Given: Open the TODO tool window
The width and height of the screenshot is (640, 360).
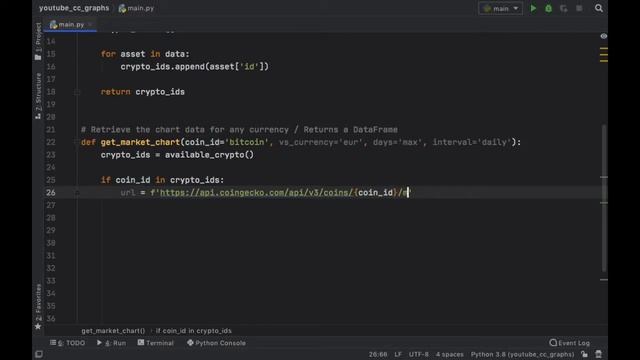Looking at the screenshot, I should (x=68, y=343).
